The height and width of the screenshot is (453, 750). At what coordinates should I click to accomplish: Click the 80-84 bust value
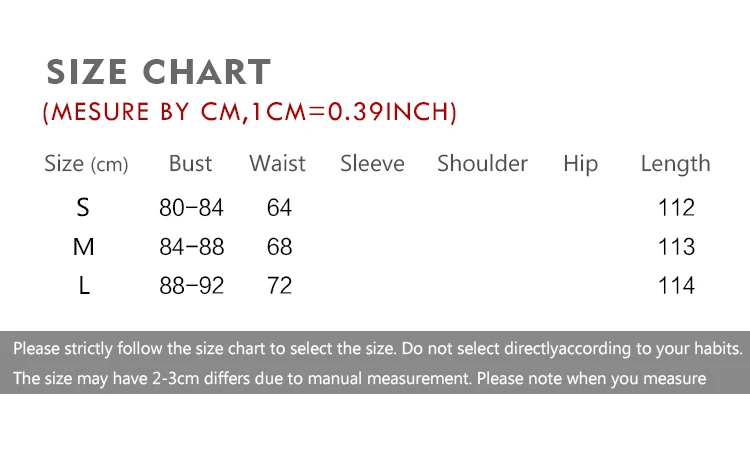[x=191, y=208]
